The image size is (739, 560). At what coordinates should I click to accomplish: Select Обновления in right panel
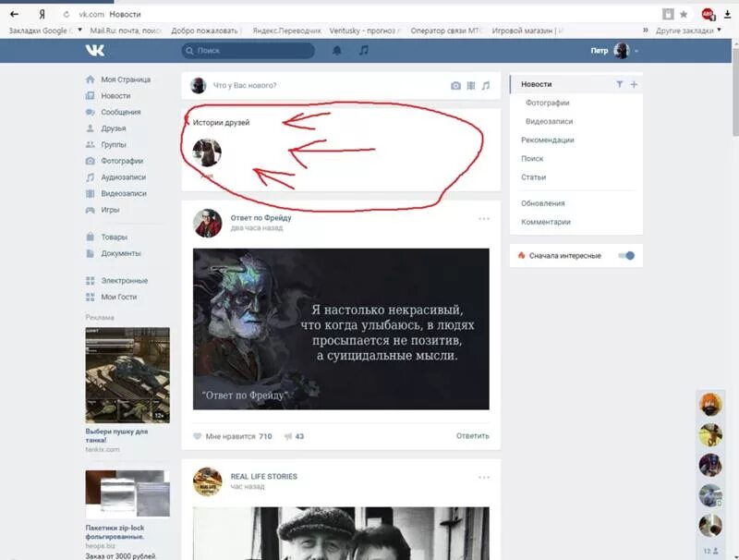tap(542, 203)
